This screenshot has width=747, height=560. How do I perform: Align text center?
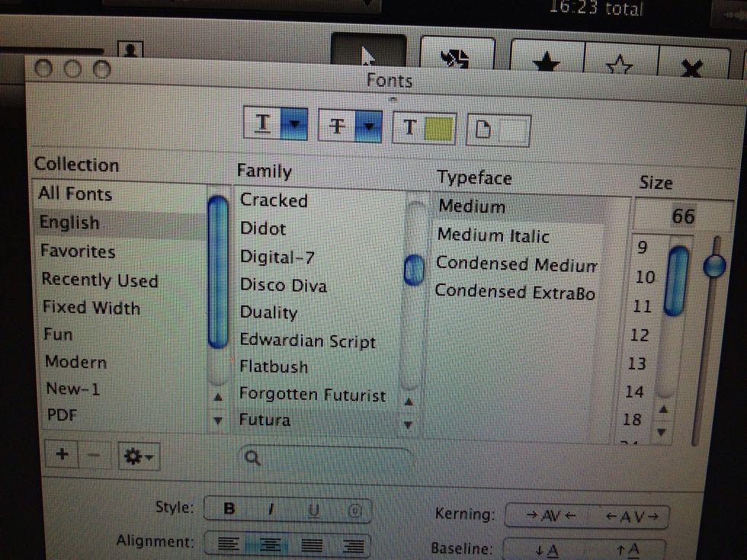pyautogui.click(x=270, y=545)
